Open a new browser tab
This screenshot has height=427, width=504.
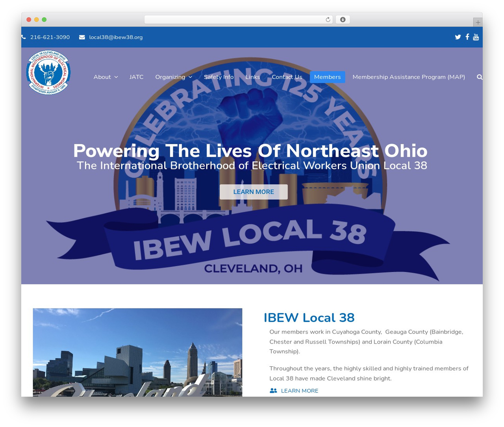click(x=478, y=22)
